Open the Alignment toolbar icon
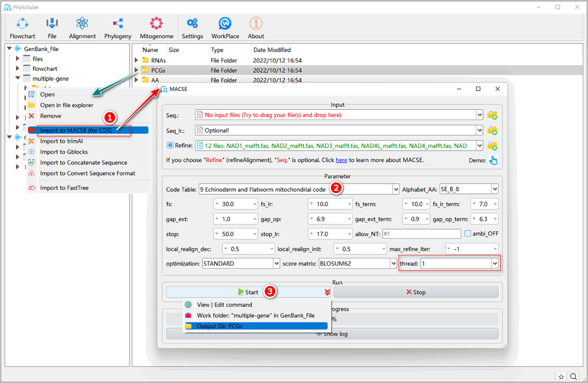The height and width of the screenshot is (383, 588). (x=82, y=23)
